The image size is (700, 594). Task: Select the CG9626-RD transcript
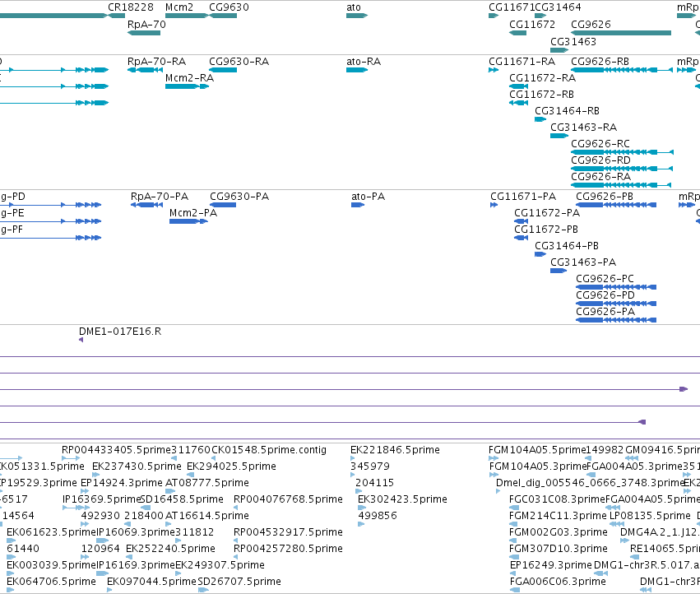(622, 169)
